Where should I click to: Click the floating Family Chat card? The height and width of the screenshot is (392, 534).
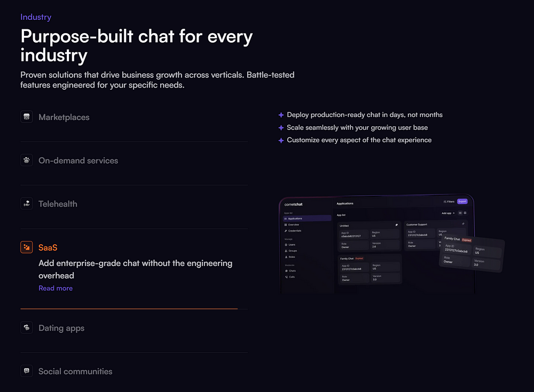(x=472, y=253)
